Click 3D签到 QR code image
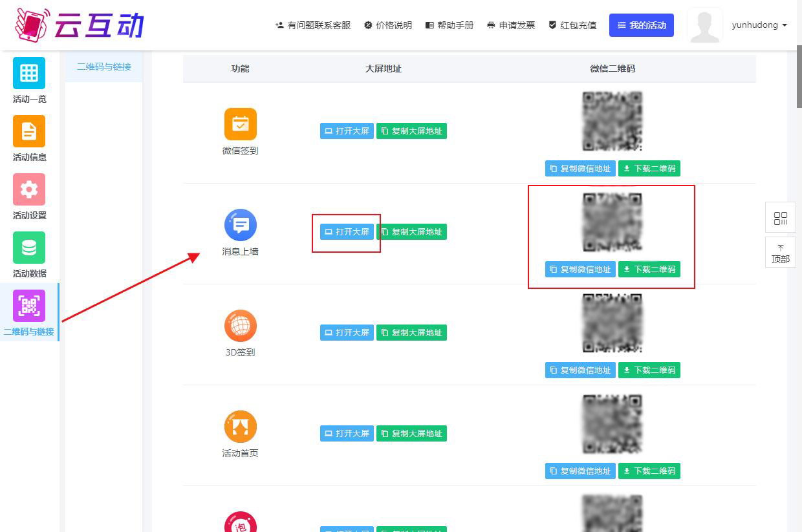Screen dimensions: 802x532 point(612,323)
